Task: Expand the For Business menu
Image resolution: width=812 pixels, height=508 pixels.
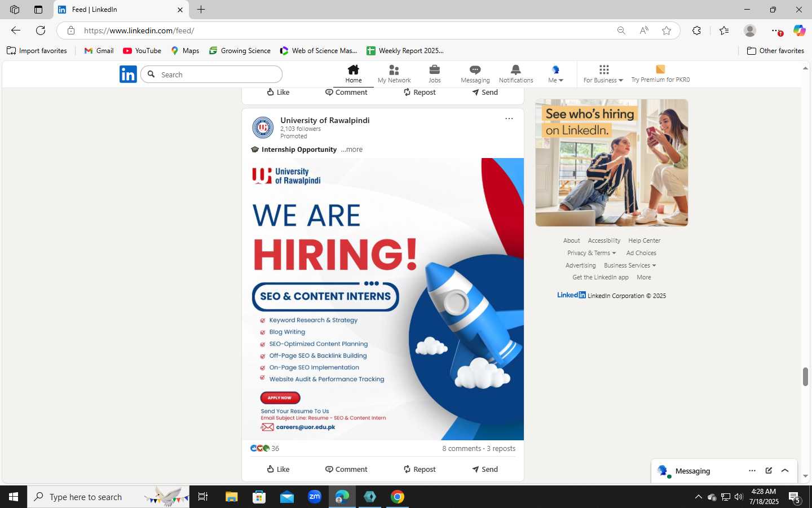Action: coord(603,74)
